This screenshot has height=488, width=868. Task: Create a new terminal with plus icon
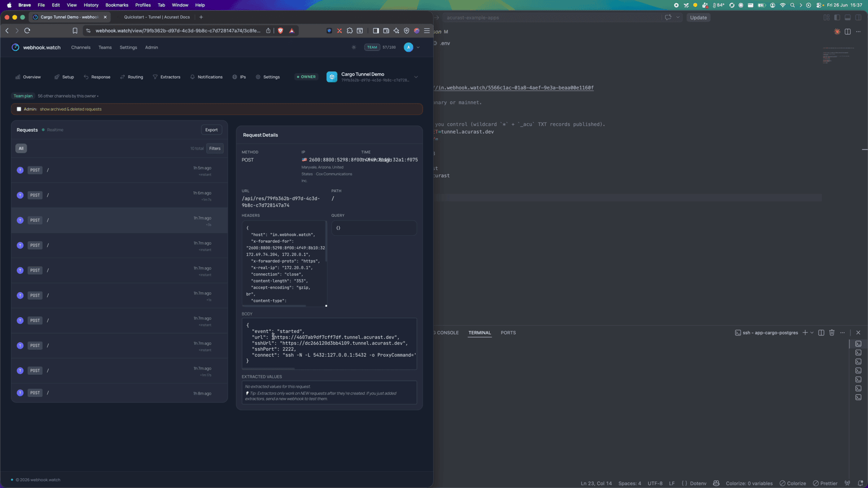[805, 332]
